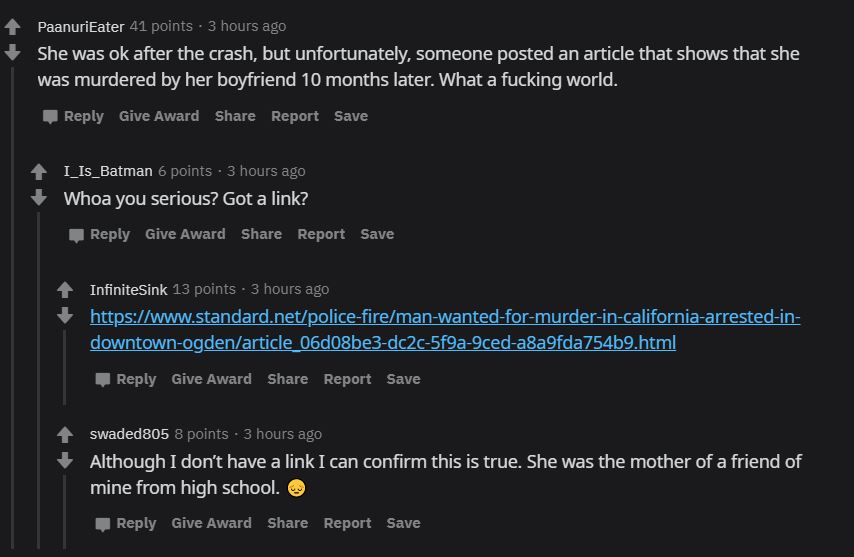The image size is (854, 557).
Task: Reply to swaded805's comment
Action: (x=126, y=523)
